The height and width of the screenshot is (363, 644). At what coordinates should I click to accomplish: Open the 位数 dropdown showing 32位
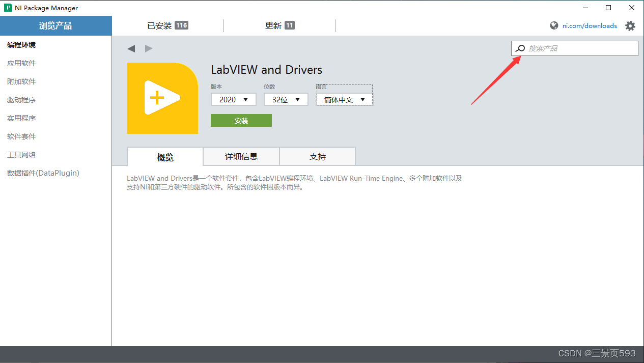(286, 99)
